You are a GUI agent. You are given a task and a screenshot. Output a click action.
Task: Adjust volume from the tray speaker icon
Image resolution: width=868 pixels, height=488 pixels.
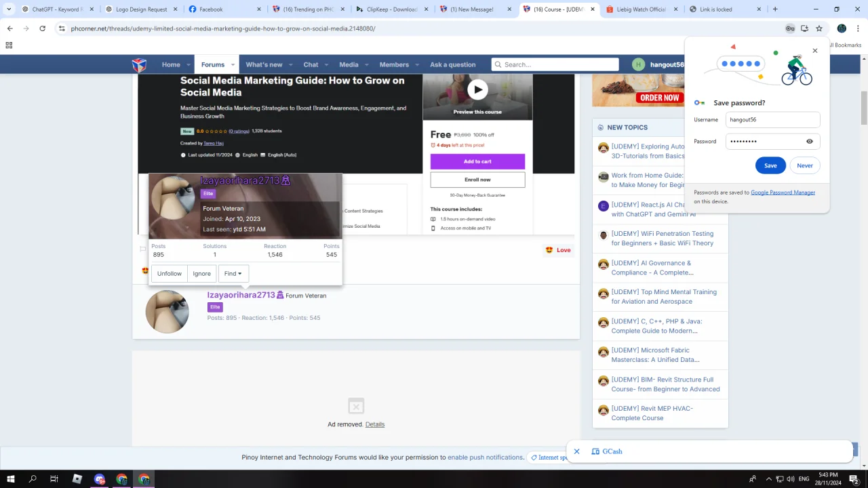coord(791,479)
